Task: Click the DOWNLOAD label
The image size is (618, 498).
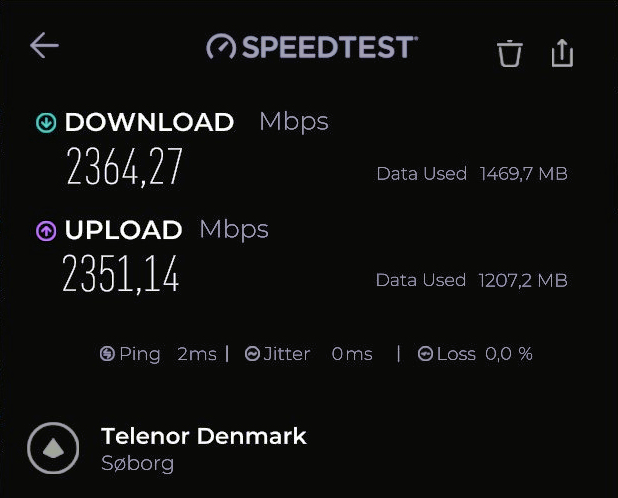Action: (149, 123)
